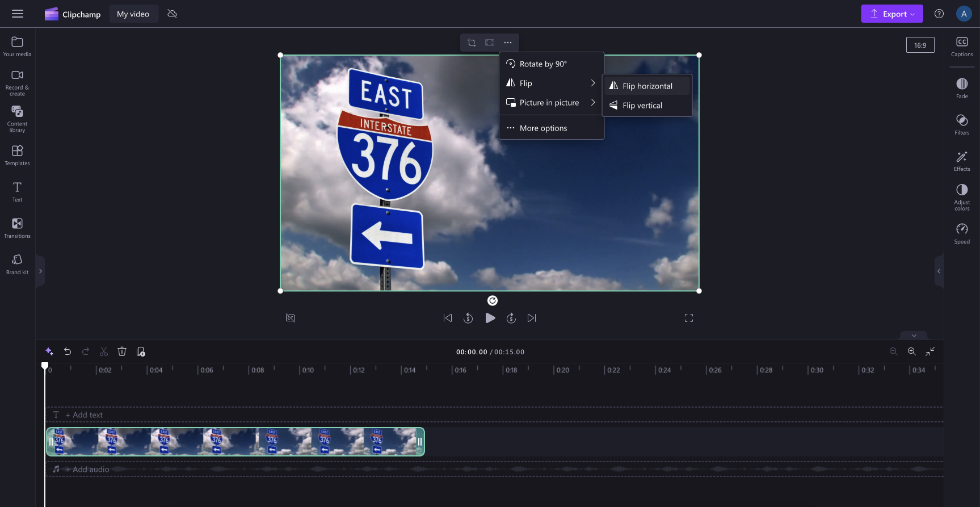Open the Speed panel
Viewport: 980px width, 507px height.
tap(962, 233)
